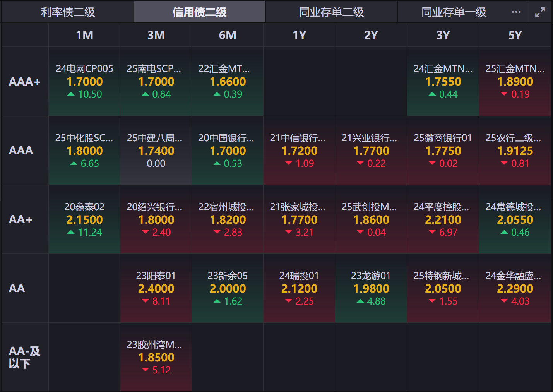Open the 25武创投M bond cell
Screen dimensions: 553x392
pyautogui.click(x=371, y=219)
